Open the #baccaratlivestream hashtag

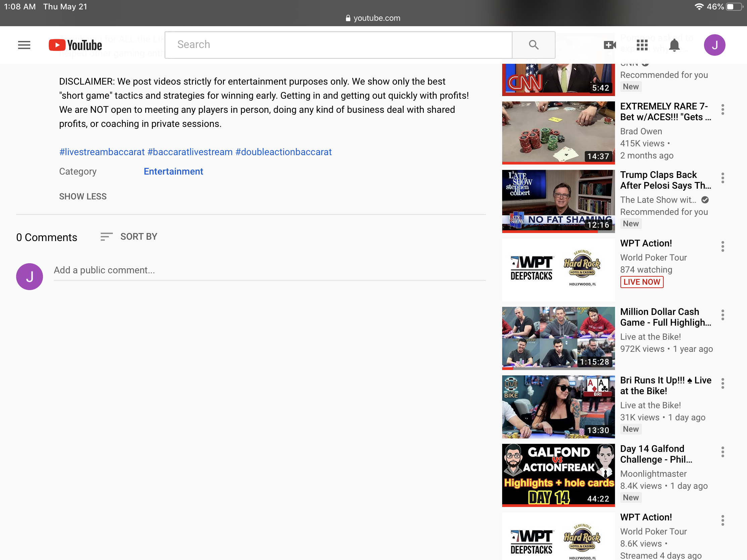point(190,152)
